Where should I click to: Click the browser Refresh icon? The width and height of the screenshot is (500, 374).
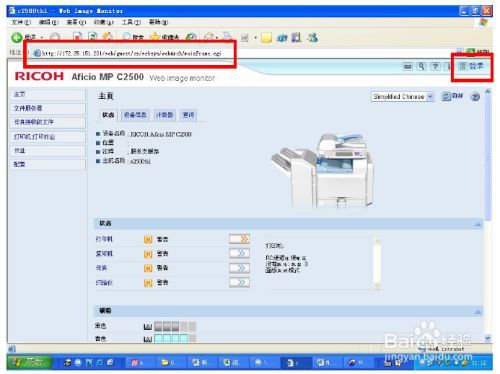click(92, 37)
